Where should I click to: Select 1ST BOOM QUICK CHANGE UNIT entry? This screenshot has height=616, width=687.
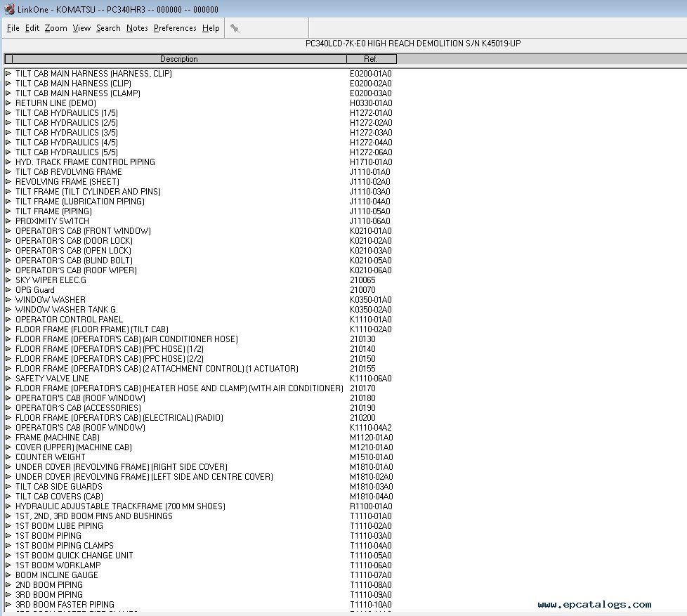tap(74, 555)
